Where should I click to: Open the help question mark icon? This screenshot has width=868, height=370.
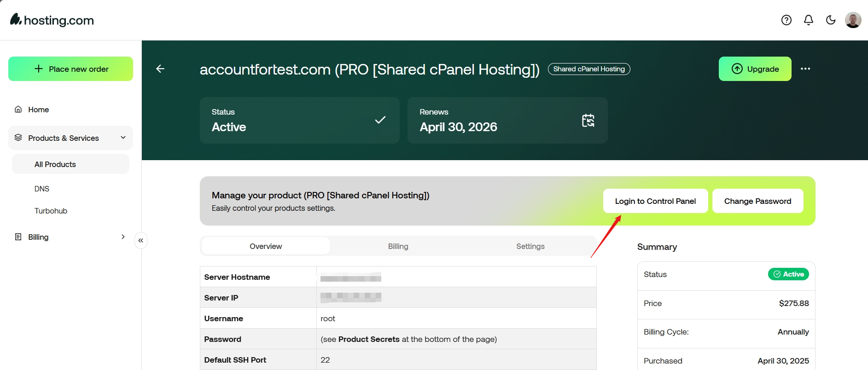786,20
